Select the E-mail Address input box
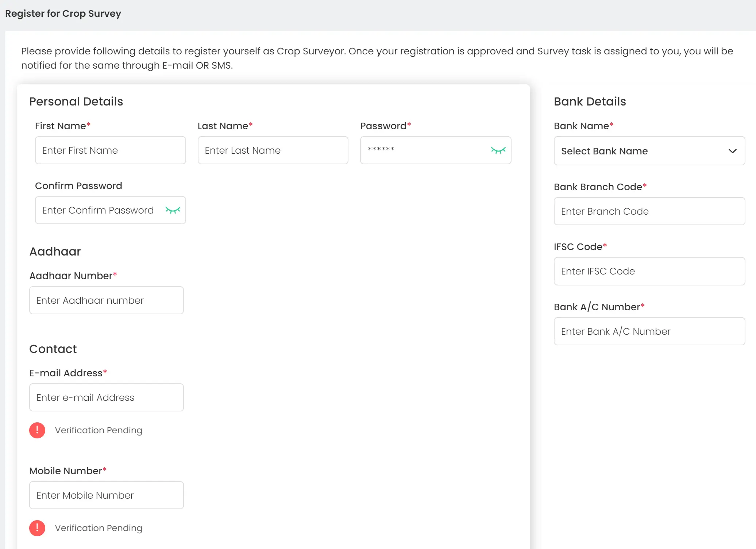The height and width of the screenshot is (549, 756). pyautogui.click(x=106, y=397)
